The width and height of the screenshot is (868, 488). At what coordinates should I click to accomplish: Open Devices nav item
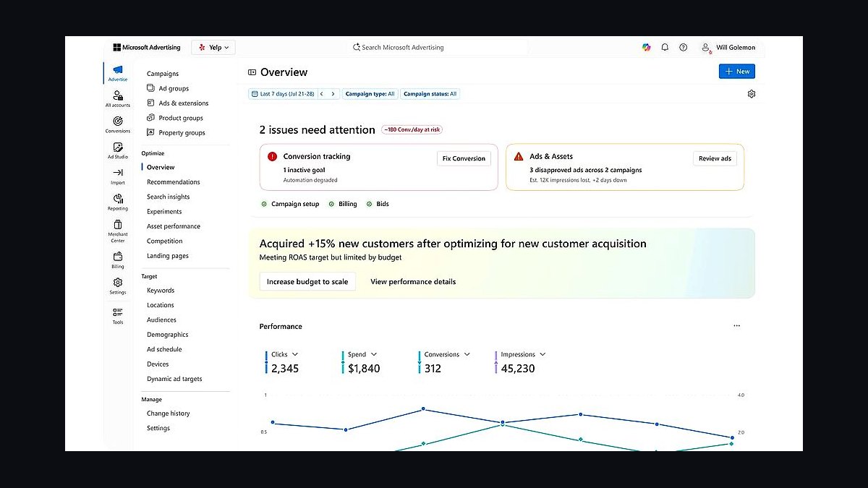click(x=158, y=364)
